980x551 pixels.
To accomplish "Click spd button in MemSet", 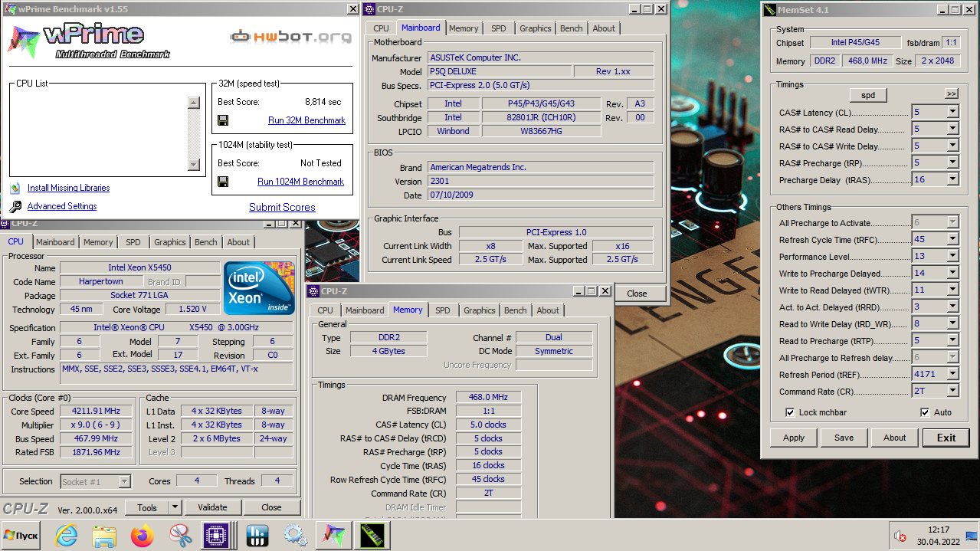I will coord(867,95).
